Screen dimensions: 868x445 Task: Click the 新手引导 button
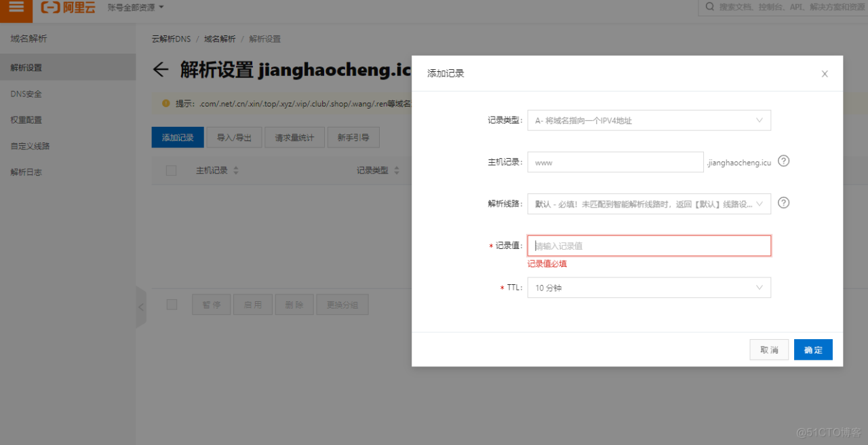pos(353,137)
